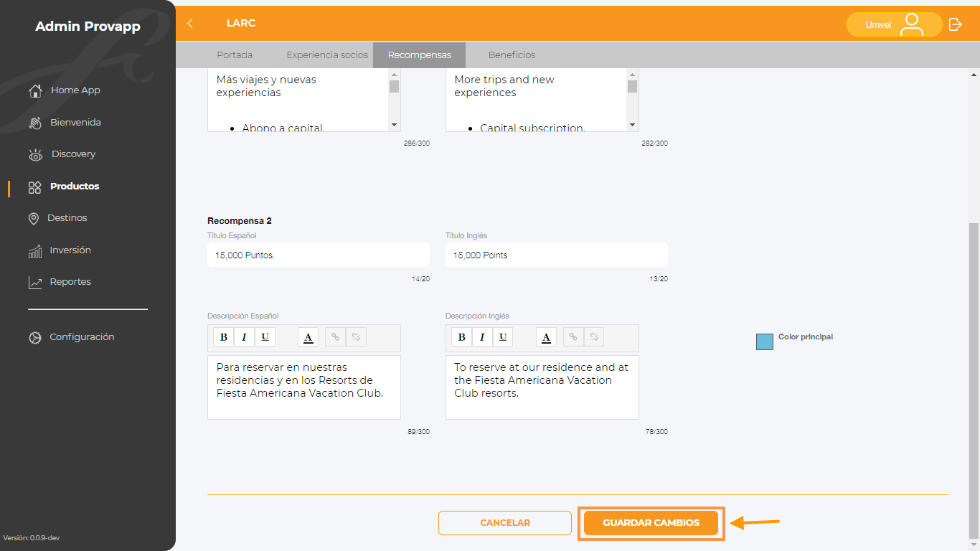Screen dimensions: 980x551
Task: Click the main page vertical scrollbar thumb
Action: 974,380
